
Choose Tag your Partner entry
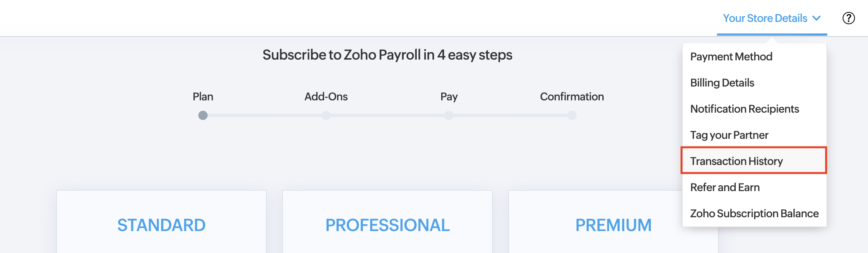pyautogui.click(x=729, y=135)
